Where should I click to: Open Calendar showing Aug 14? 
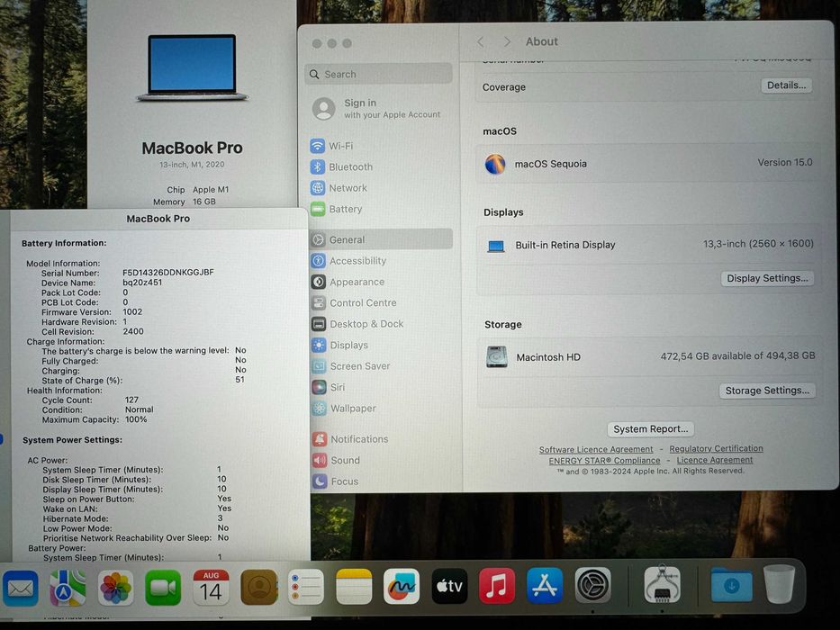211,588
